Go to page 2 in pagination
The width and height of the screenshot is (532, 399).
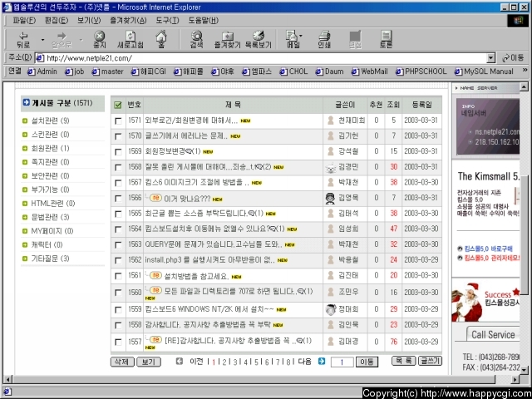[224, 362]
